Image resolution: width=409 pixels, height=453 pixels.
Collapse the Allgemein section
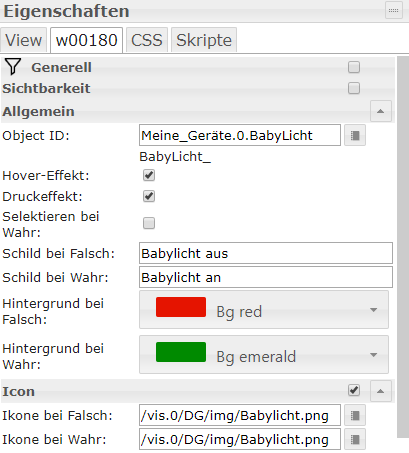(380, 111)
